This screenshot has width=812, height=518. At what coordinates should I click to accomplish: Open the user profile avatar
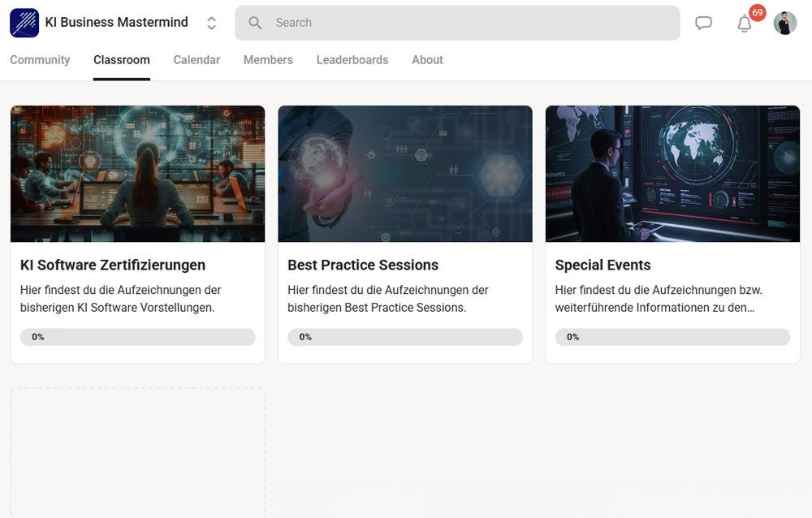click(x=785, y=23)
